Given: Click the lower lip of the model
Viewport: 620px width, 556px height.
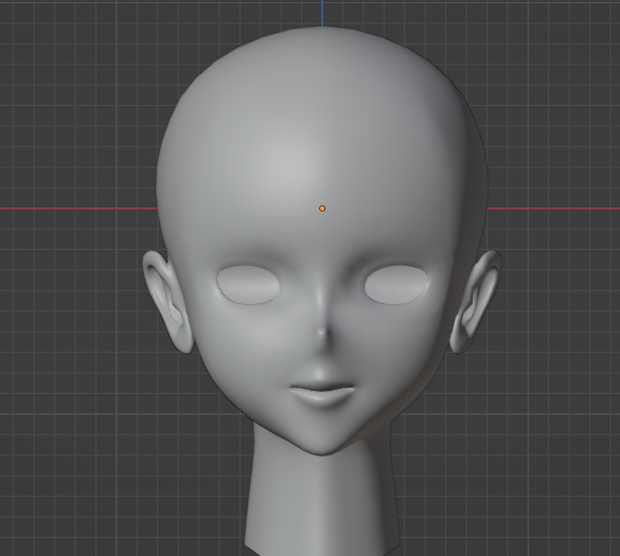Looking at the screenshot, I should (x=322, y=399).
